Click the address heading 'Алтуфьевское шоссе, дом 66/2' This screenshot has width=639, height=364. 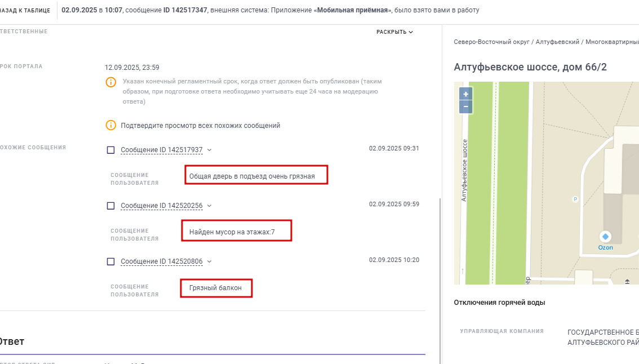[x=530, y=67]
